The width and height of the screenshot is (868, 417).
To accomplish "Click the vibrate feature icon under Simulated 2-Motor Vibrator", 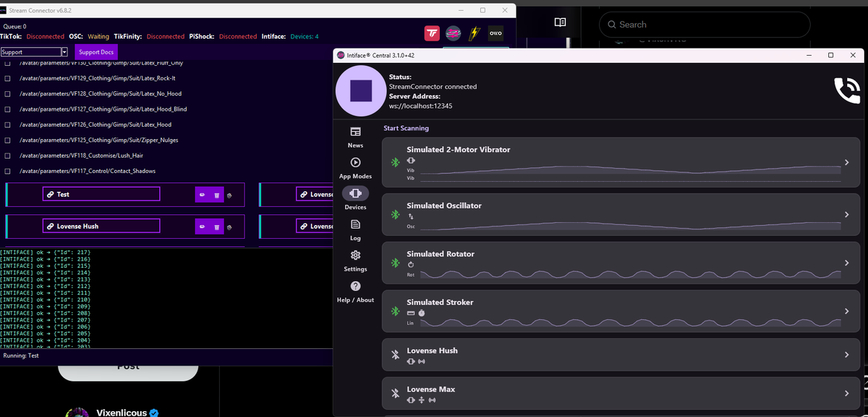I will click(x=412, y=160).
